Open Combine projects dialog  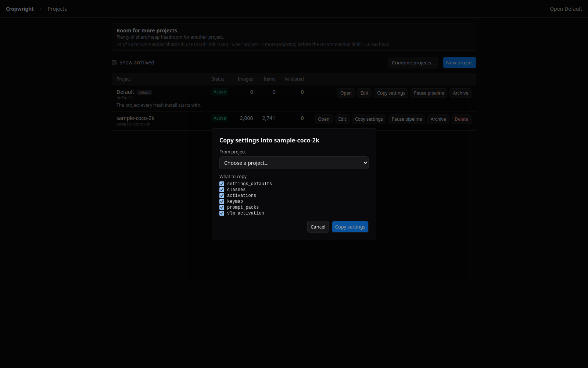[x=413, y=63]
